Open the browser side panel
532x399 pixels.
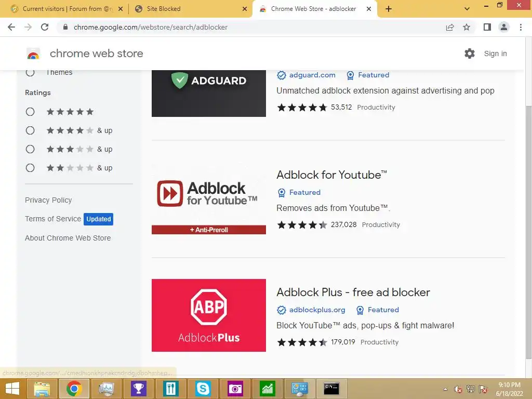[487, 27]
